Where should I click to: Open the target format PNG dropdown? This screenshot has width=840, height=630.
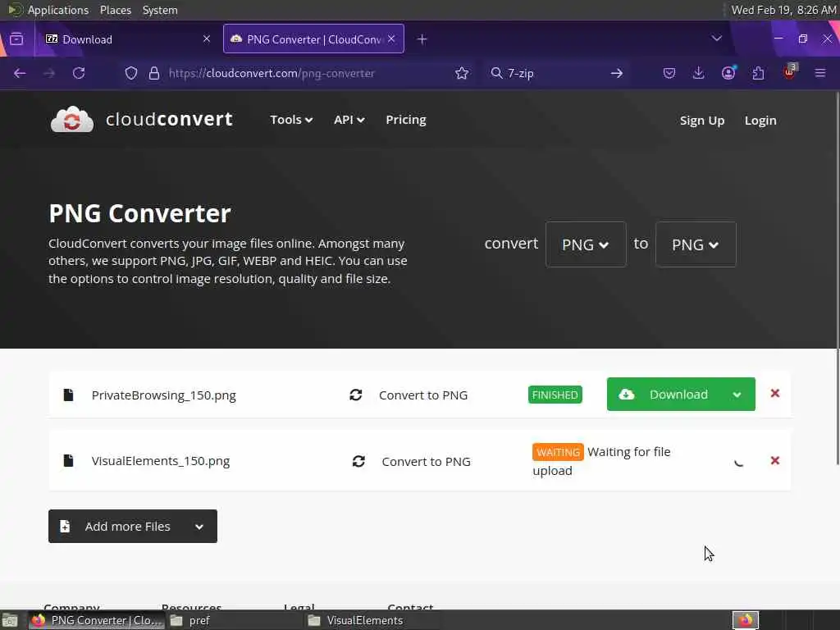click(x=696, y=244)
